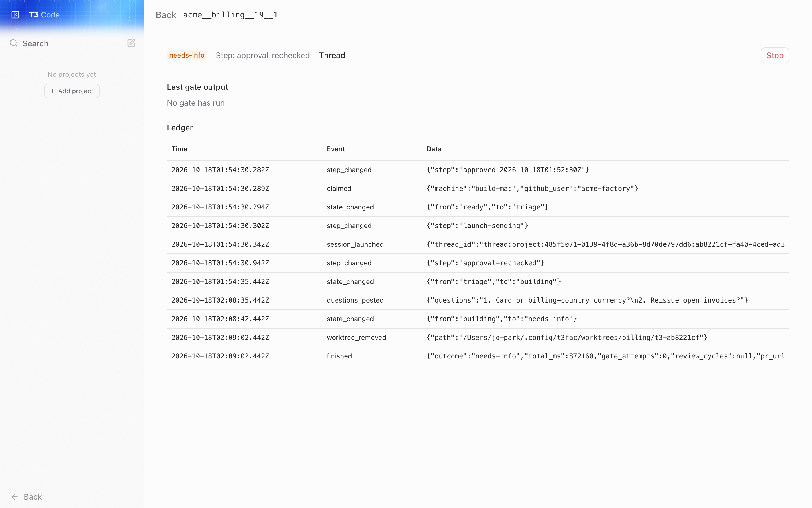Click timestamp 2026-10-18T01:54:35.442Z
Viewport: 812px width, 508px height.
click(220, 282)
